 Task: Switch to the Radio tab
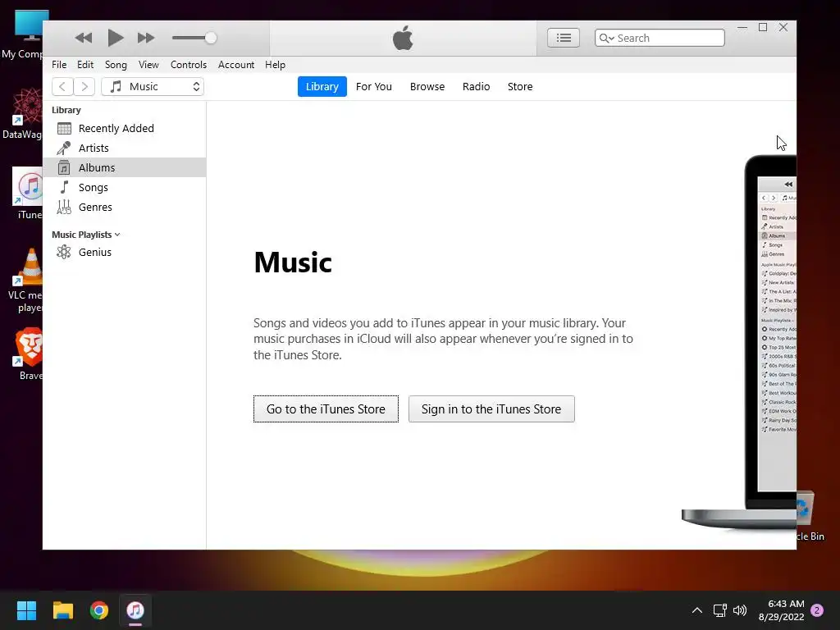(477, 86)
